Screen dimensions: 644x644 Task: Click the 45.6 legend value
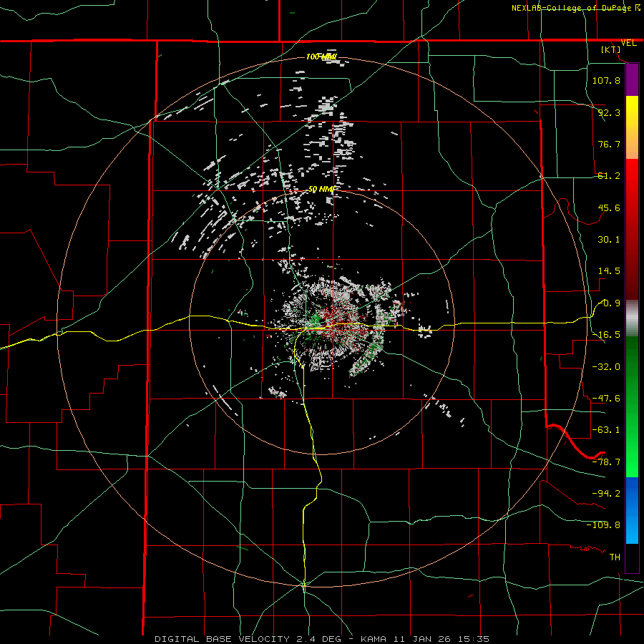(609, 208)
